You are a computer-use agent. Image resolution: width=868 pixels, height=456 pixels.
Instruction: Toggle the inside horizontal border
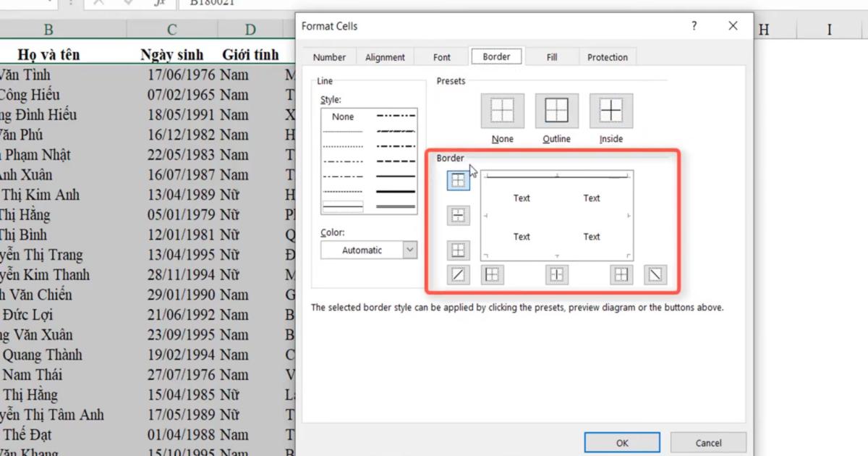coord(458,215)
